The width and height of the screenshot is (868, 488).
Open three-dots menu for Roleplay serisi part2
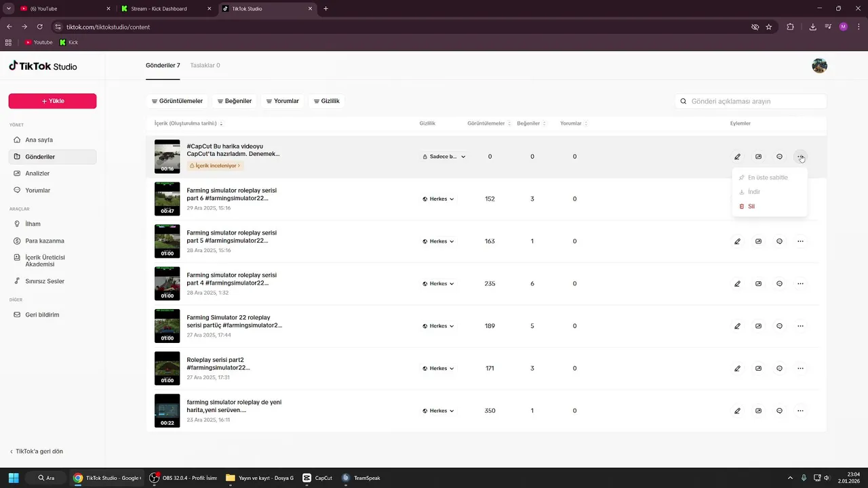point(800,369)
